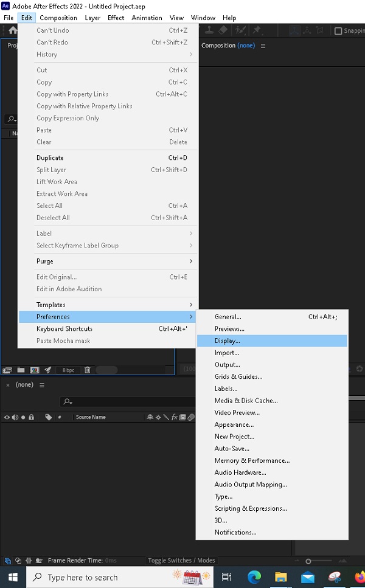The width and height of the screenshot is (365, 588).
Task: Open the File menu
Action: (x=9, y=18)
